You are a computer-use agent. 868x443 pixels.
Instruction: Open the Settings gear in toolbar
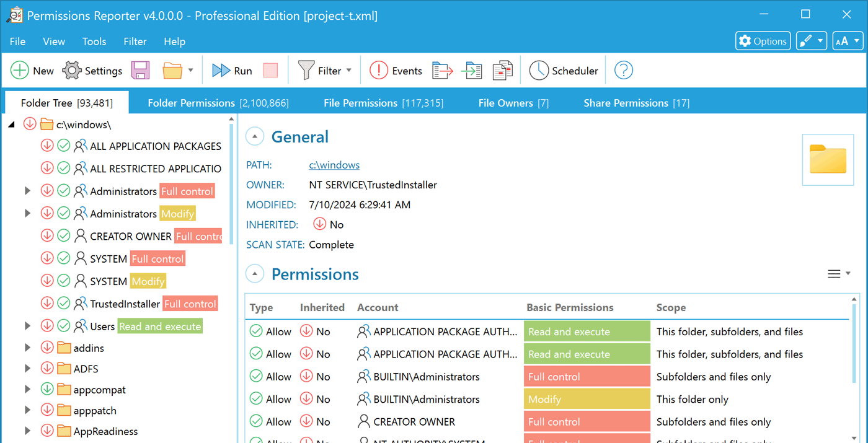pyautogui.click(x=72, y=71)
